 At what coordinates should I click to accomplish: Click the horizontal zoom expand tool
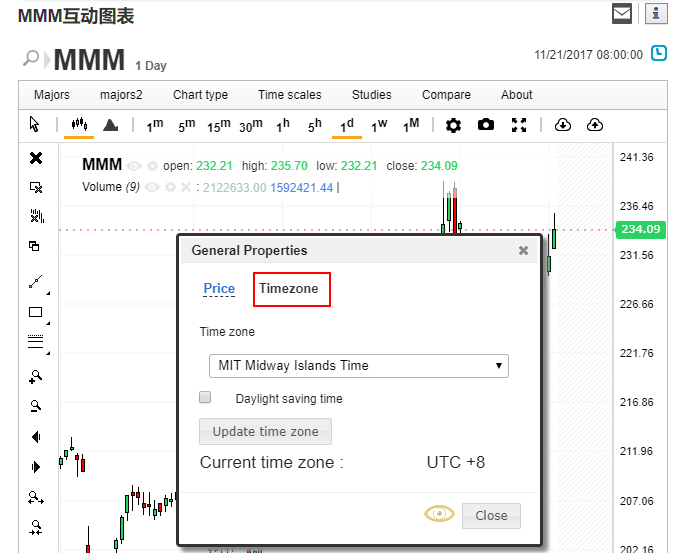(36, 498)
